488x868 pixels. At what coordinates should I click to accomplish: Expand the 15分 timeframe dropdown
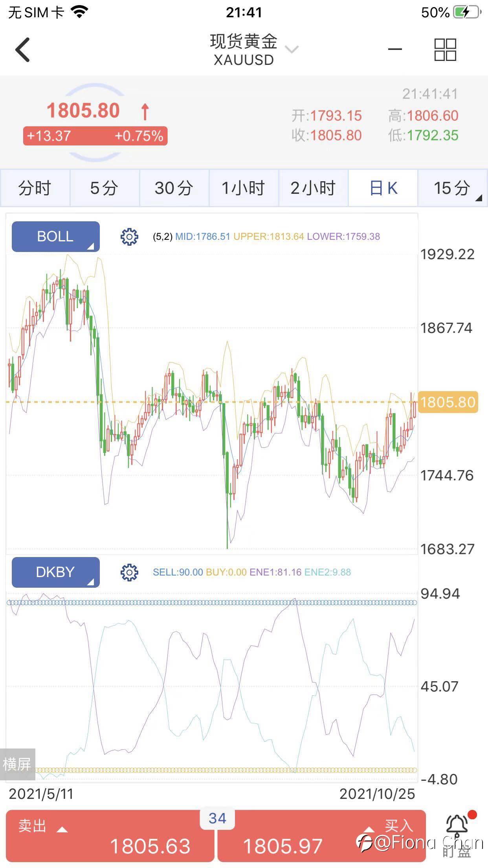[x=453, y=188]
